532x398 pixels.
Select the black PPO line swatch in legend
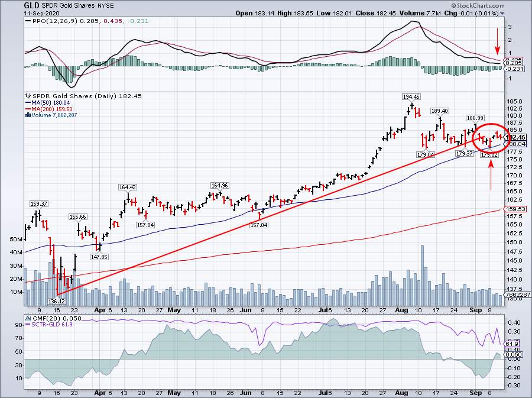[x=28, y=21]
